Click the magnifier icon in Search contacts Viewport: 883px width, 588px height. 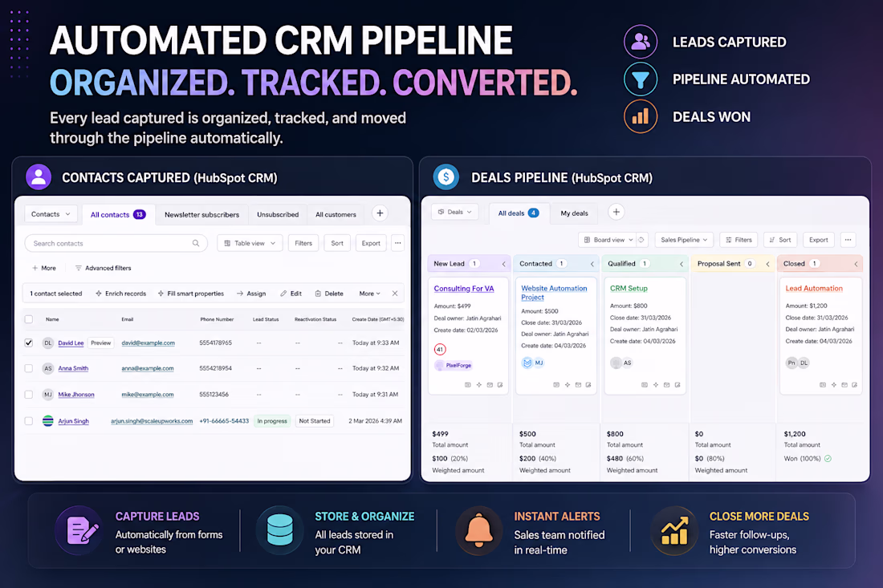196,243
